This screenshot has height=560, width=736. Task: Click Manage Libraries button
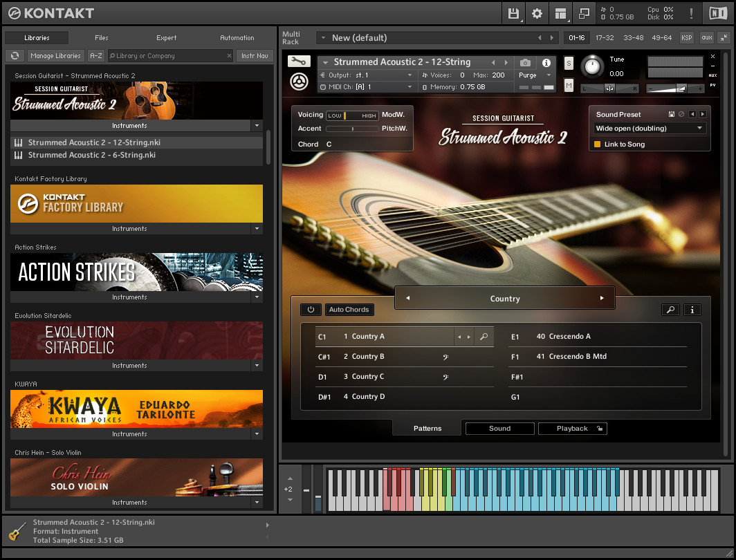[x=55, y=55]
